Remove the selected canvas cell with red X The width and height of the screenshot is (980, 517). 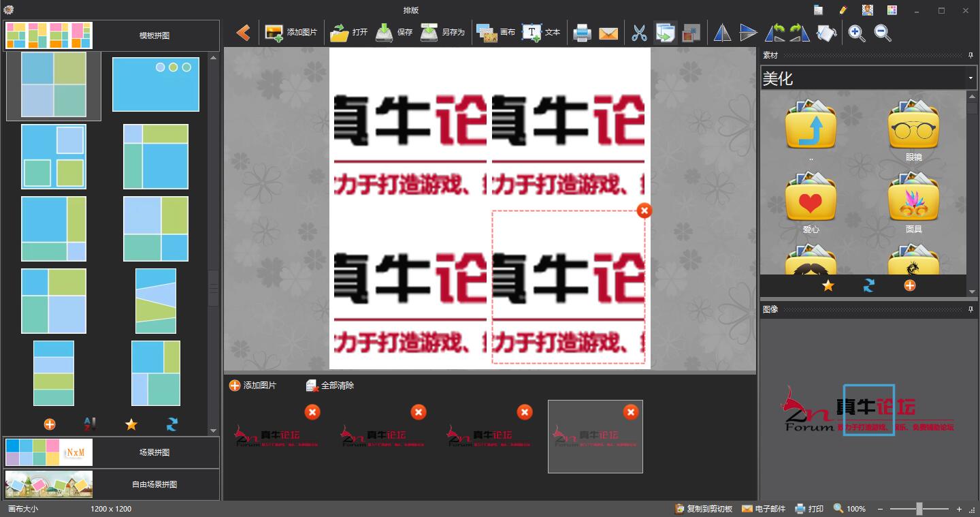coord(644,210)
